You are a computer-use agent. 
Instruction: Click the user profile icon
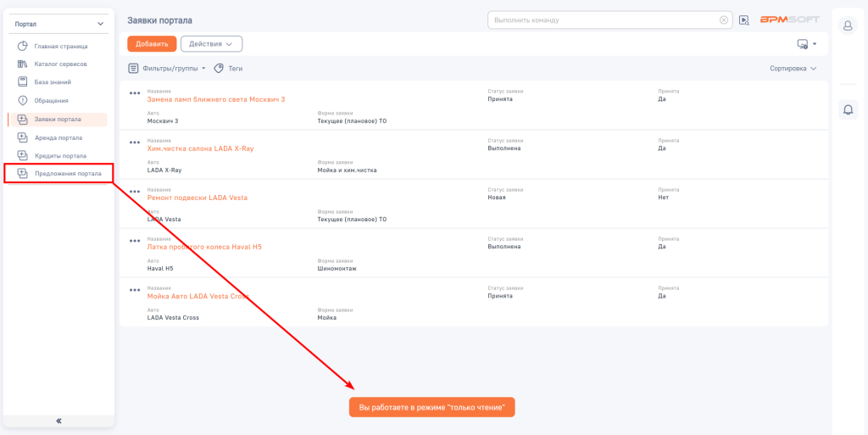[x=848, y=25]
